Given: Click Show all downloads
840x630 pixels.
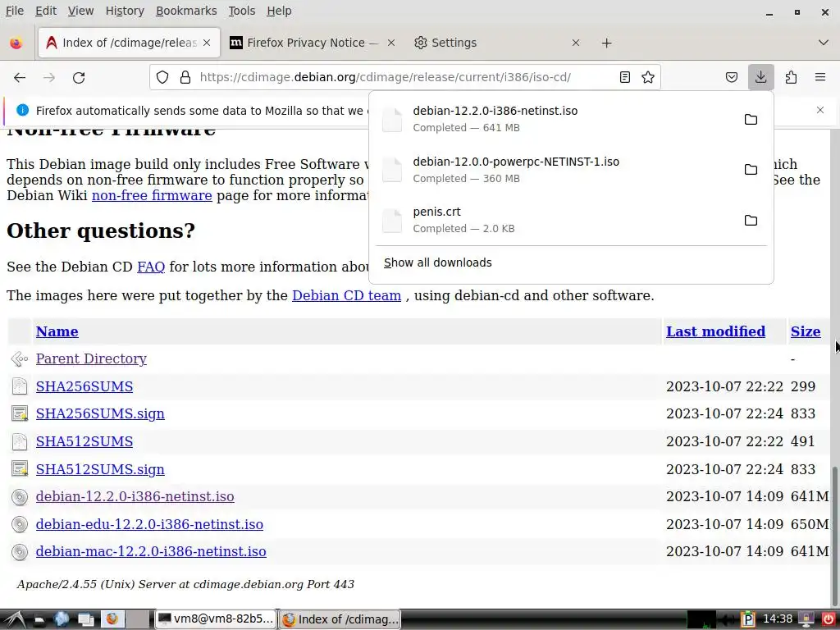Looking at the screenshot, I should pos(438,262).
